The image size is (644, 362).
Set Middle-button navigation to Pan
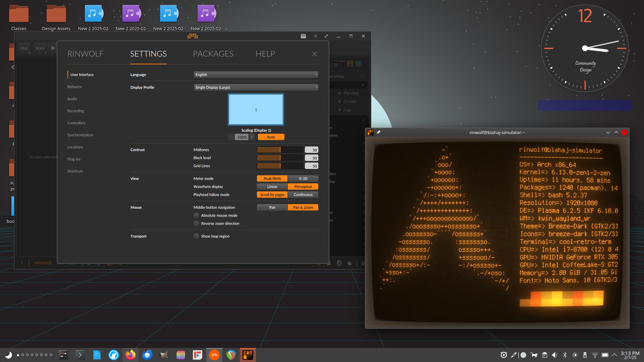(272, 207)
